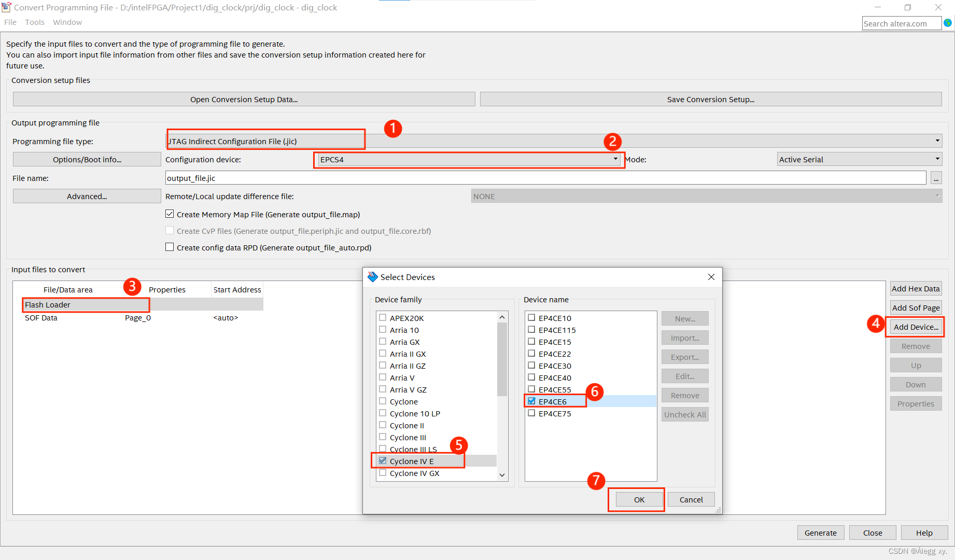Toggle the Create Memory Map File checkbox
Screen dimensions: 955x560
[170, 214]
